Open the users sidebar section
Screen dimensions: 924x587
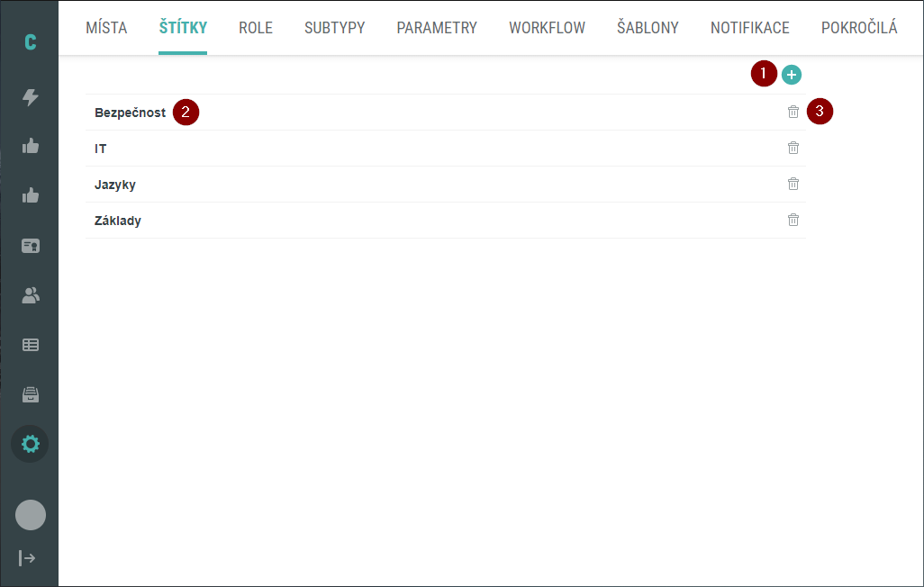[x=31, y=295]
